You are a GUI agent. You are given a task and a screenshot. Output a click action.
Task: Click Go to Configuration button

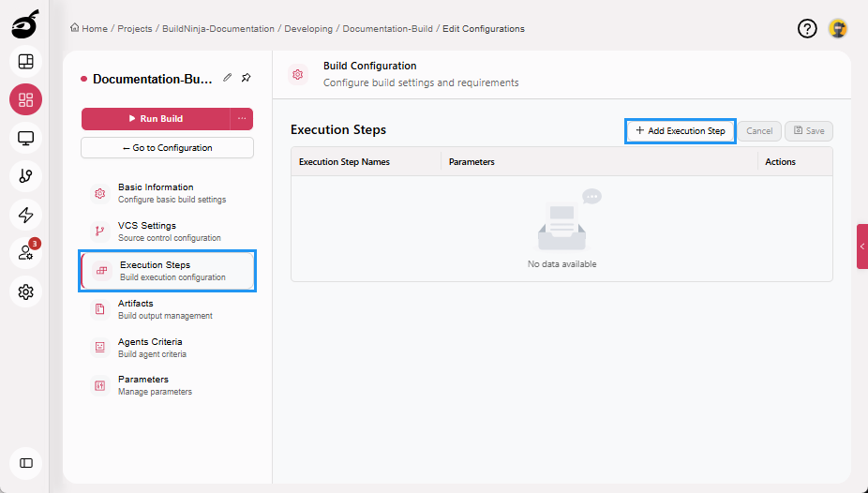tap(167, 148)
